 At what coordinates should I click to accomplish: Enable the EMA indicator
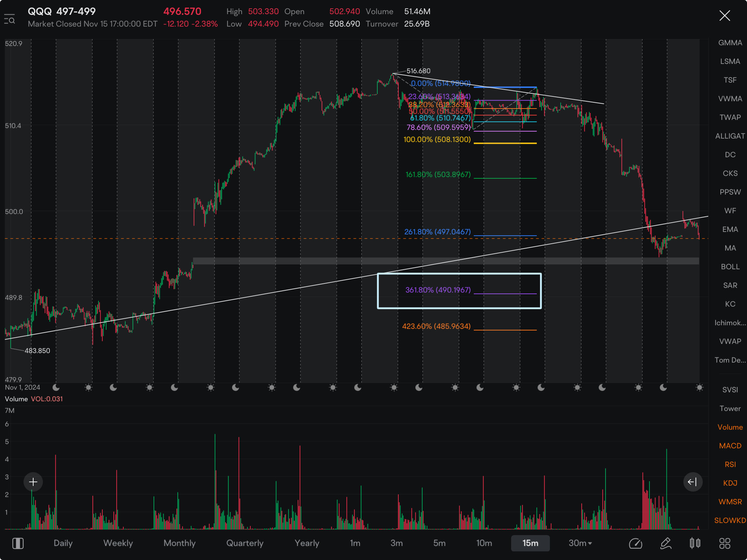coord(730,229)
